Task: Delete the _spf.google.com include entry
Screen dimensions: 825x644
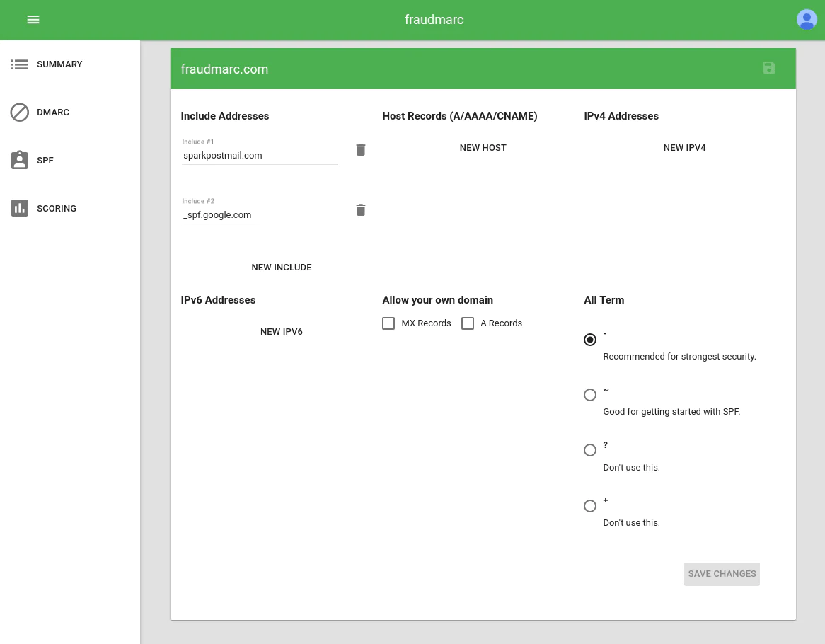Action: pyautogui.click(x=361, y=210)
